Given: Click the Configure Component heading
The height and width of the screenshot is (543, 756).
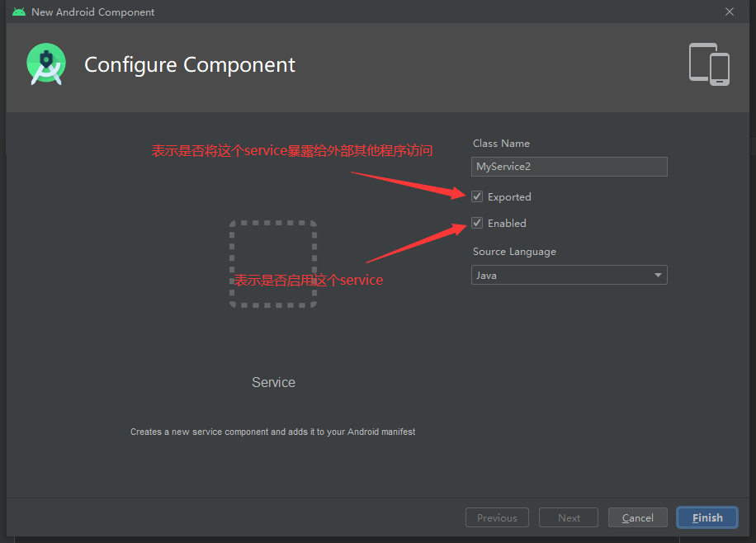Looking at the screenshot, I should point(190,65).
